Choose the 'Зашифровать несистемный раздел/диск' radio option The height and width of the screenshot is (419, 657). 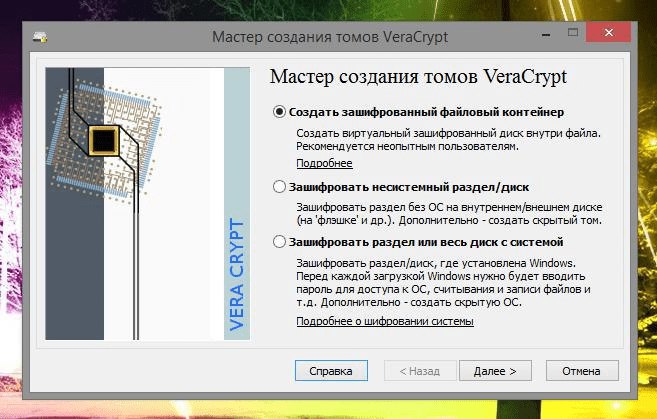pyautogui.click(x=279, y=186)
